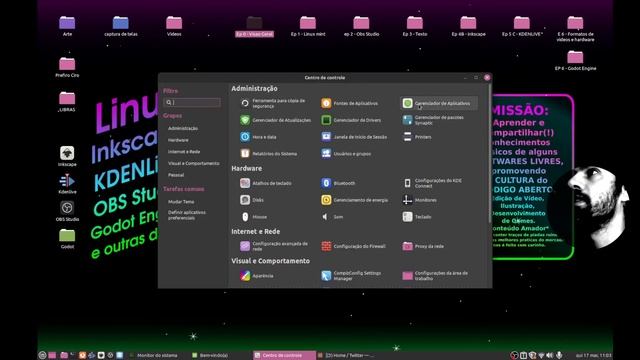Open Gerenciamento de energia
This screenshot has width=640, height=360.
355,200
